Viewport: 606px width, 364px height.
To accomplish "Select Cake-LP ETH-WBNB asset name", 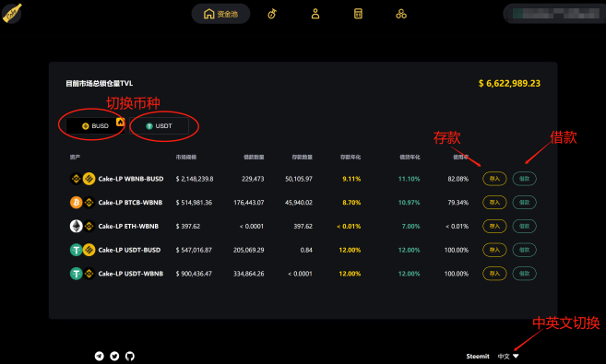I will pos(128,226).
